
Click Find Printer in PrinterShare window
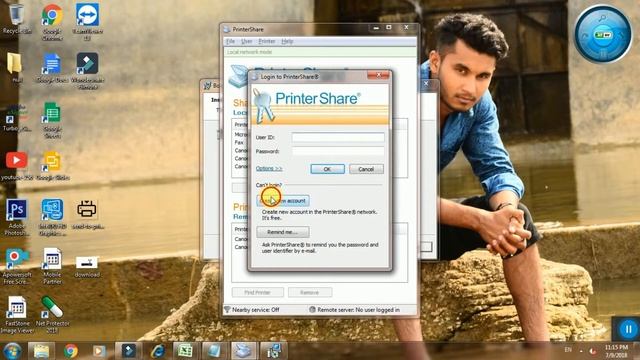click(x=258, y=292)
